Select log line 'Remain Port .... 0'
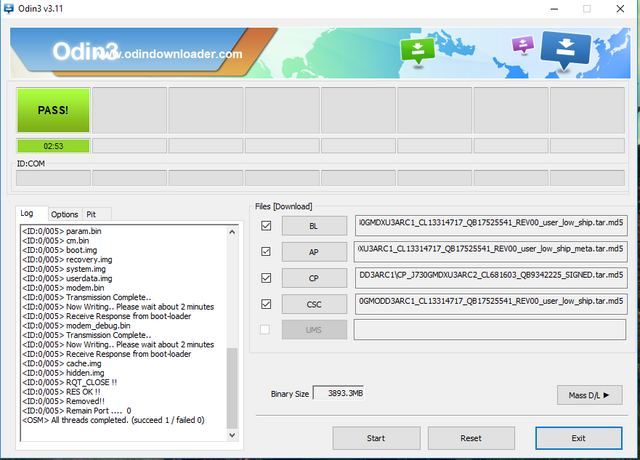Image resolution: width=640 pixels, height=460 pixels. tap(77, 411)
